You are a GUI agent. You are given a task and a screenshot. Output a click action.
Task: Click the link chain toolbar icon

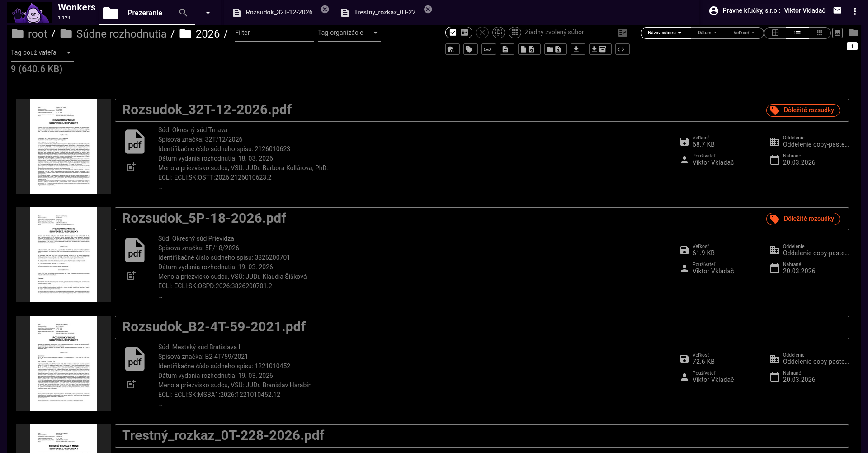(488, 49)
